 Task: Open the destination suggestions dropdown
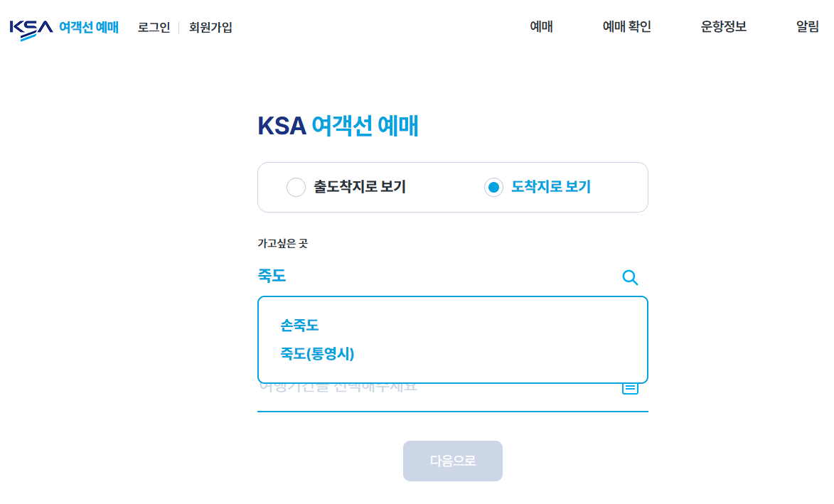[453, 340]
